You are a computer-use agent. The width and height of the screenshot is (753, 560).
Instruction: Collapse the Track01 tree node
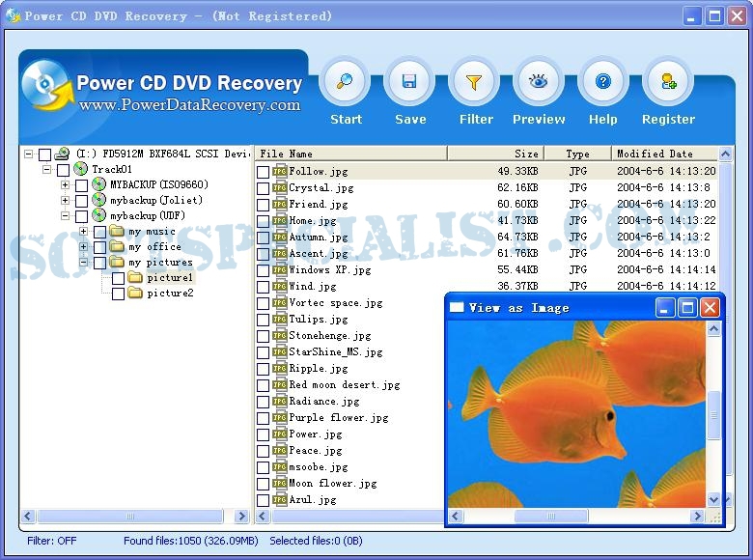point(46,170)
